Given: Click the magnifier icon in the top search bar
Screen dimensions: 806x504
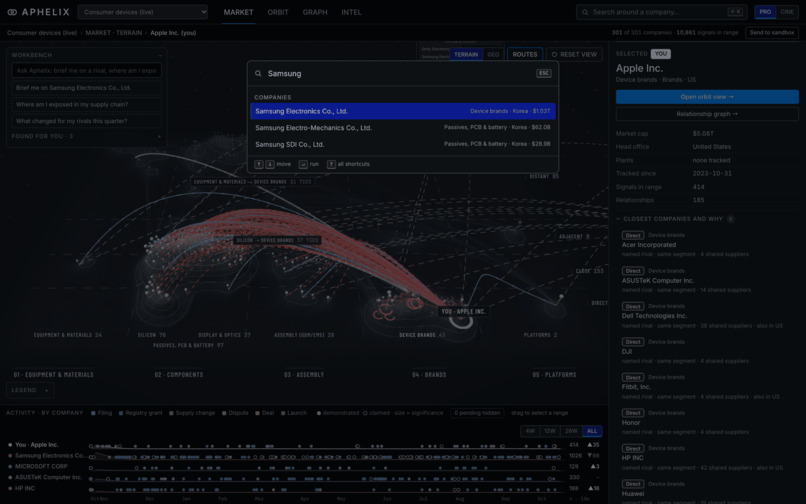Looking at the screenshot, I should [x=585, y=12].
